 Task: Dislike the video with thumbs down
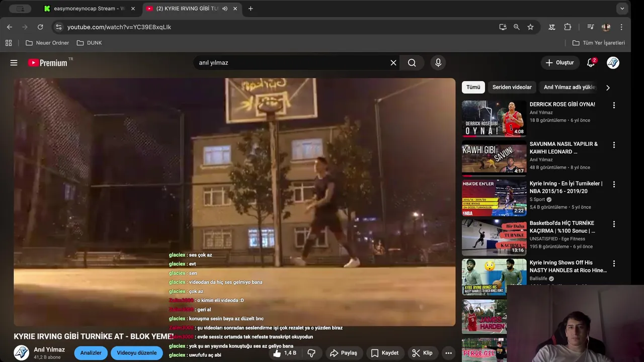(311, 353)
